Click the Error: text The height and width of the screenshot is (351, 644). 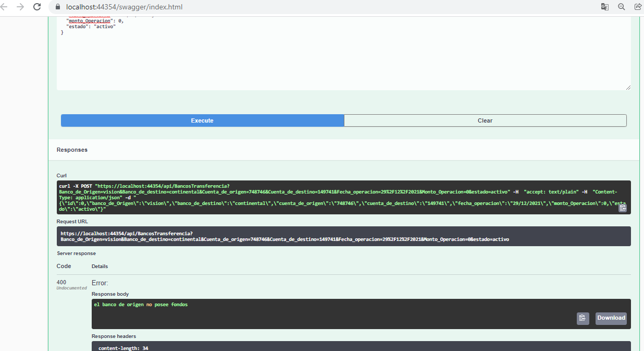[100, 283]
